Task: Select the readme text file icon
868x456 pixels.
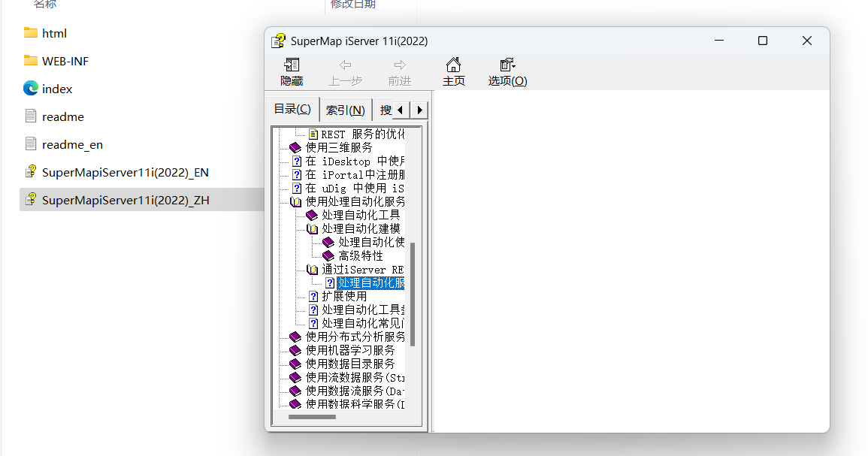Action: click(x=31, y=116)
